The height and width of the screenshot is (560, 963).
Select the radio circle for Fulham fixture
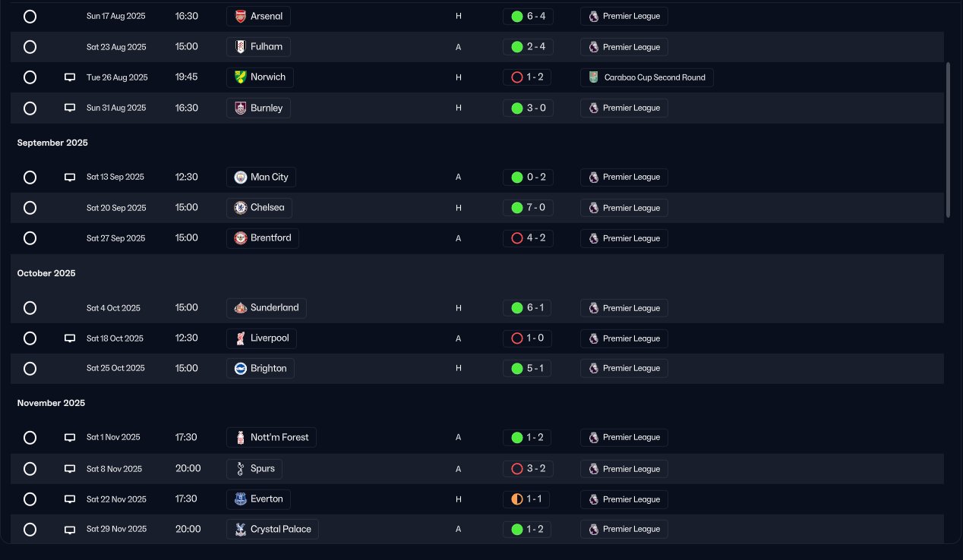point(30,47)
